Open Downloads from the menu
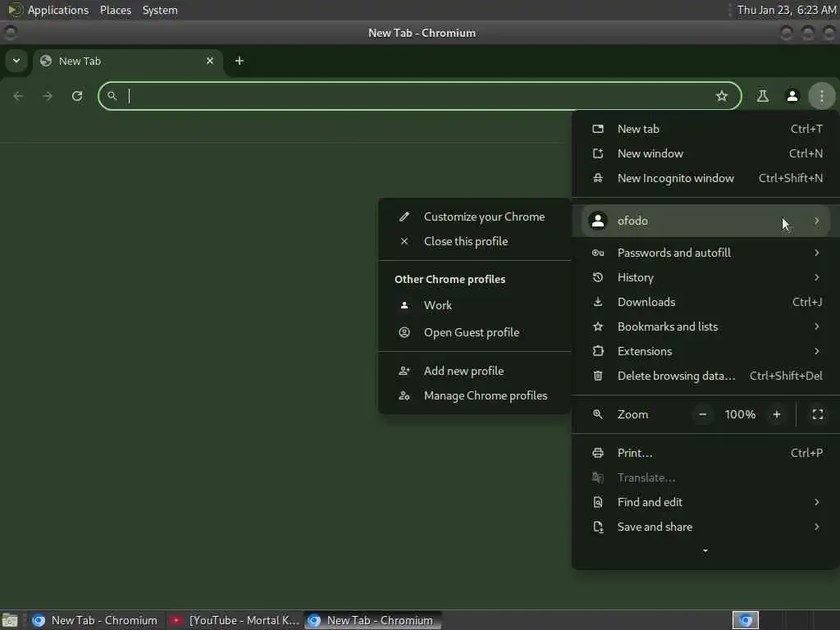This screenshot has width=840, height=630. click(706, 302)
